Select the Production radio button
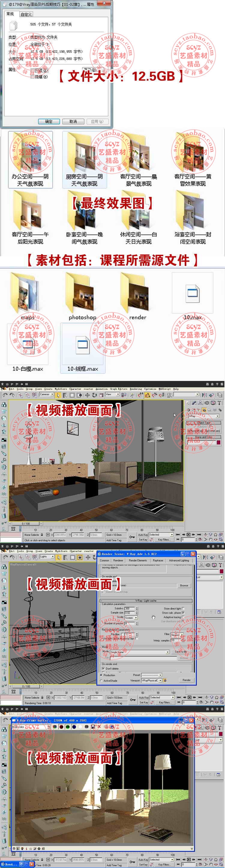This screenshot has width=225, height=868. pyautogui.click(x=101, y=675)
